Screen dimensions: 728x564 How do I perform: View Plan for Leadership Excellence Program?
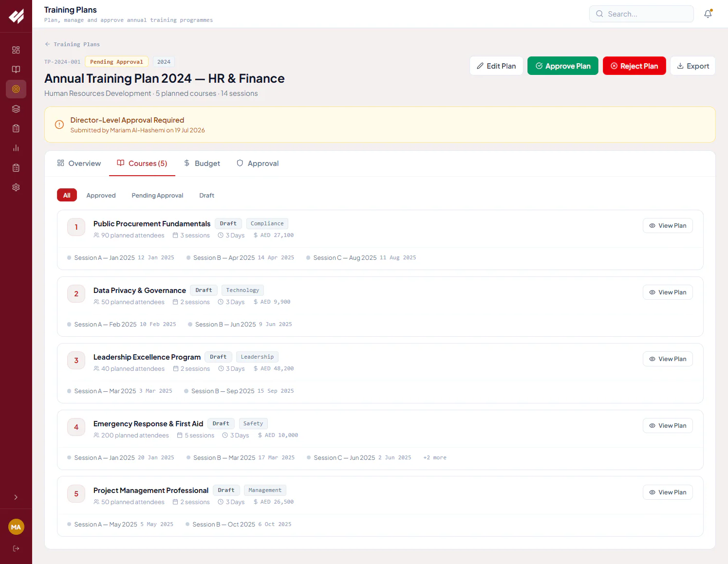(668, 359)
